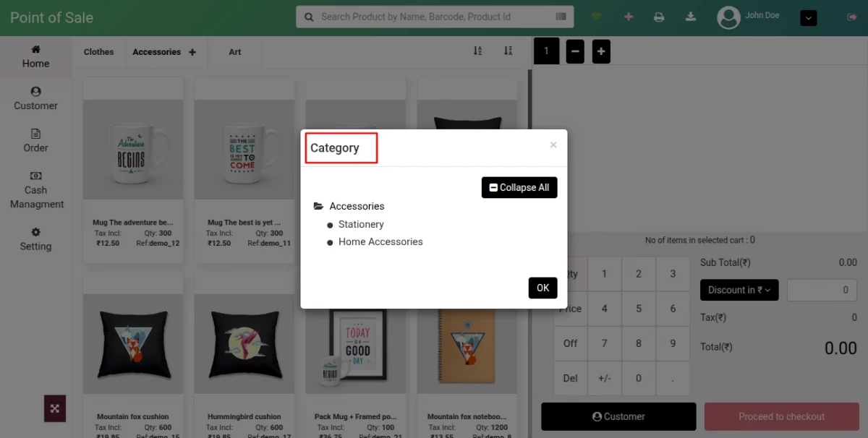Click the pink plus icon in header
The width and height of the screenshot is (868, 438).
click(x=628, y=17)
